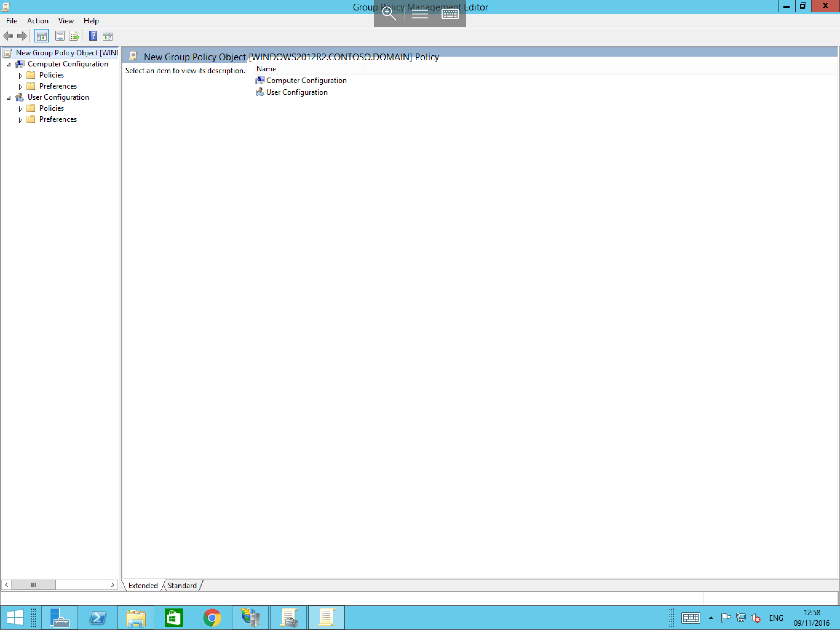Open File Explorer from the taskbar

point(136,617)
